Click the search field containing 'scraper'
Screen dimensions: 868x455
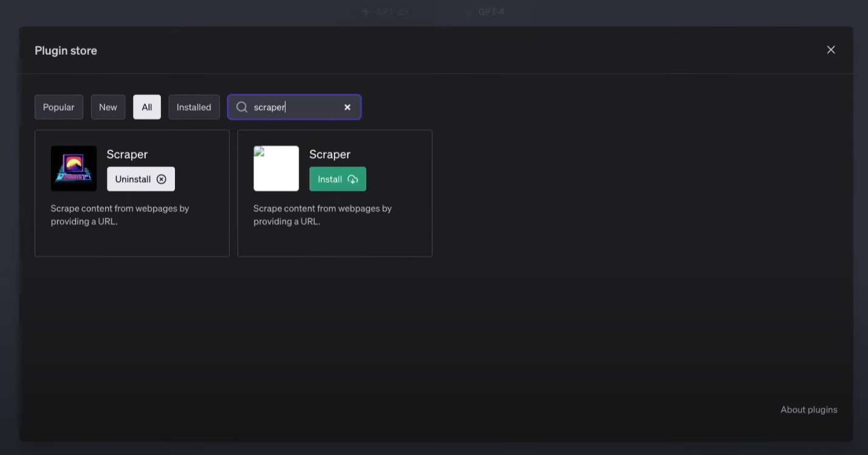(295, 107)
